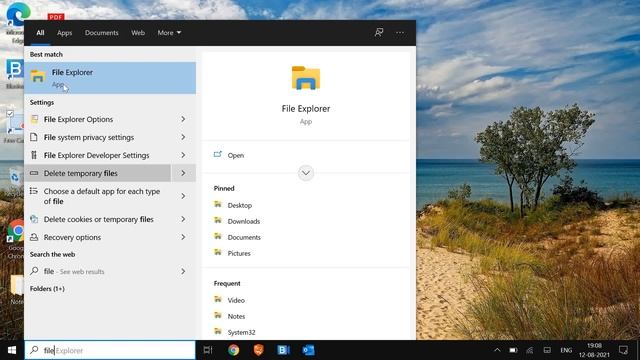The width and height of the screenshot is (640, 360).
Task: Open the More dropdown in search tabs
Action: click(x=169, y=33)
